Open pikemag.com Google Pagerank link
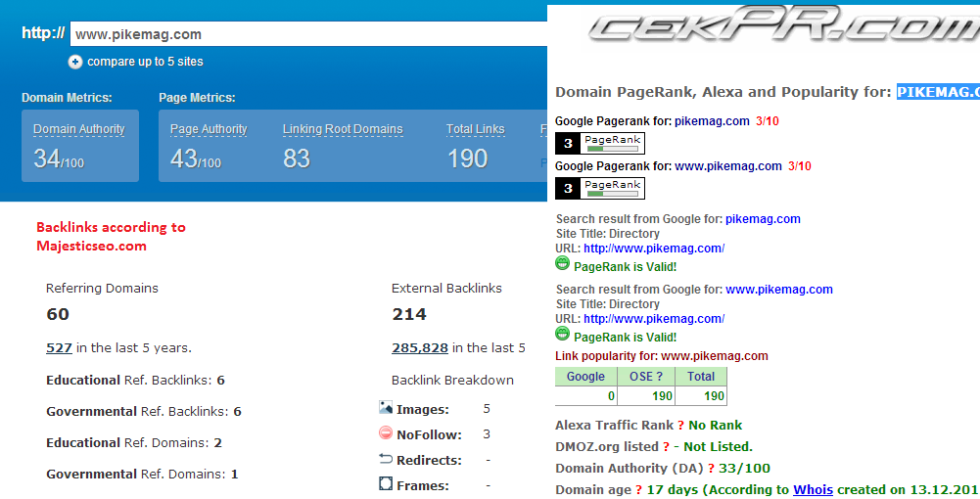 pos(712,121)
